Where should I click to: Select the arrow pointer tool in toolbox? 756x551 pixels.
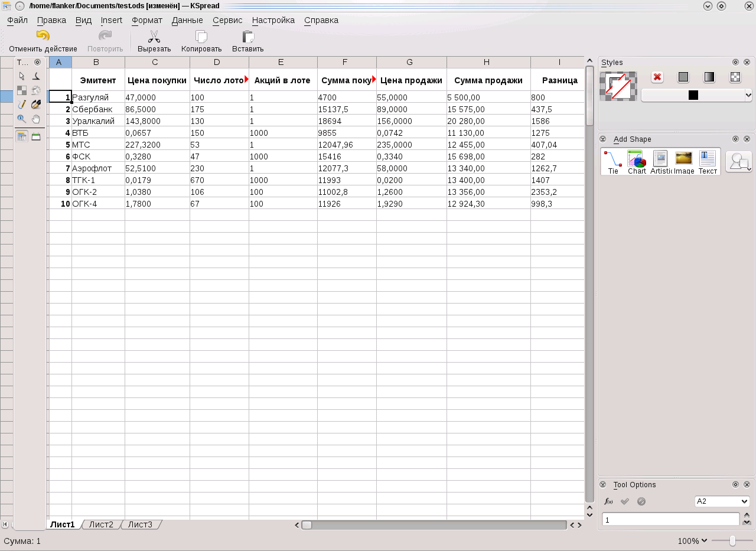coord(22,76)
